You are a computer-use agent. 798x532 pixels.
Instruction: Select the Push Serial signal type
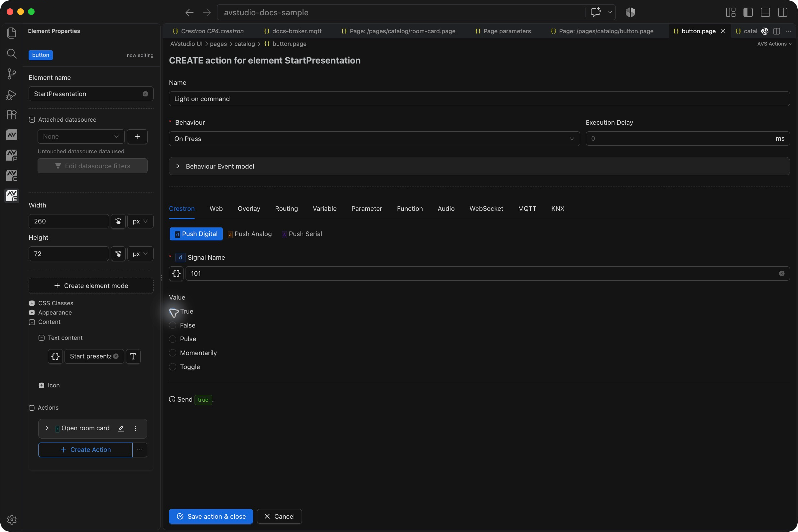tap(302, 234)
